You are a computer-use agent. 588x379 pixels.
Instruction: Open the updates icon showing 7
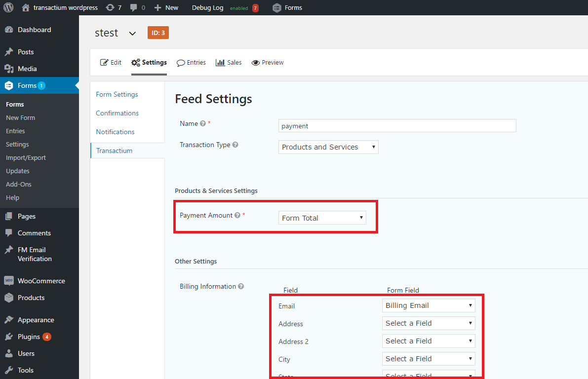[x=110, y=7]
